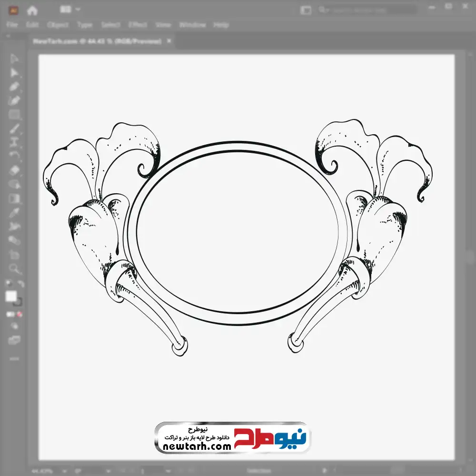Select the Eyedropper tool
476x476 pixels.
[x=14, y=212]
